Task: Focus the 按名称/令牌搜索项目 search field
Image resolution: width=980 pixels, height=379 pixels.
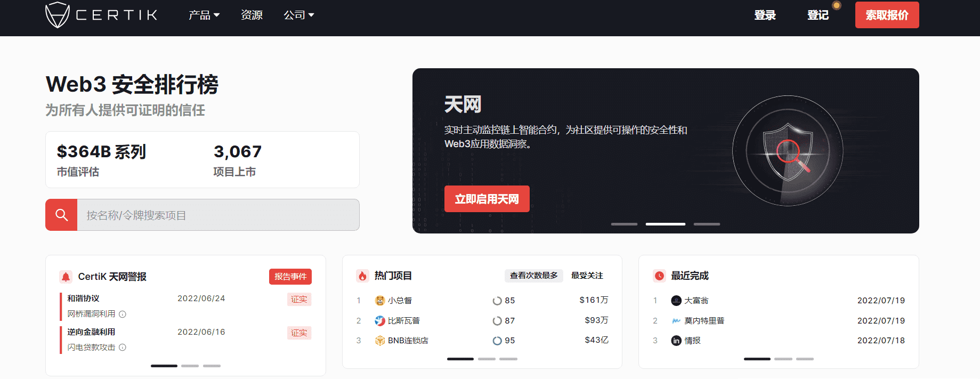Action: 218,215
